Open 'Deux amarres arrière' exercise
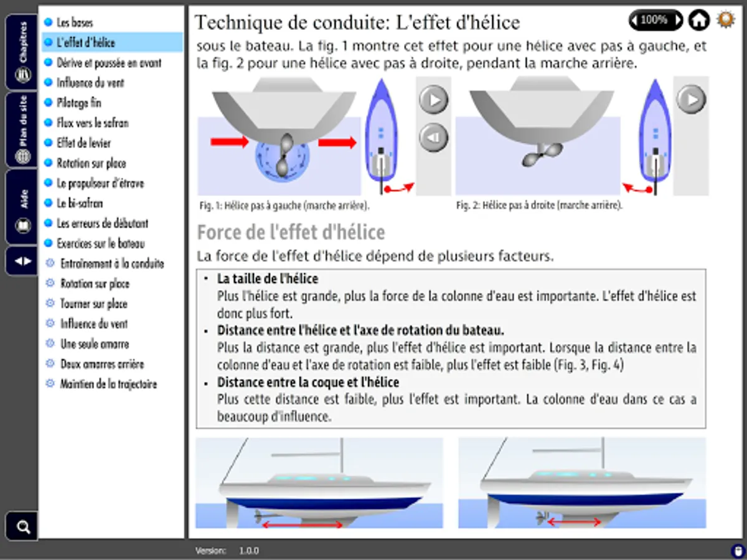 [102, 364]
